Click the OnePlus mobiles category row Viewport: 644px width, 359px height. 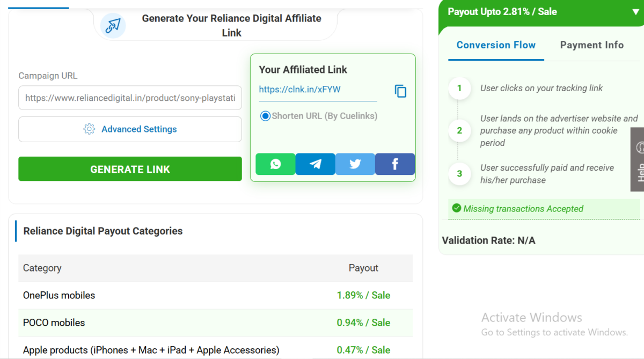click(x=59, y=295)
